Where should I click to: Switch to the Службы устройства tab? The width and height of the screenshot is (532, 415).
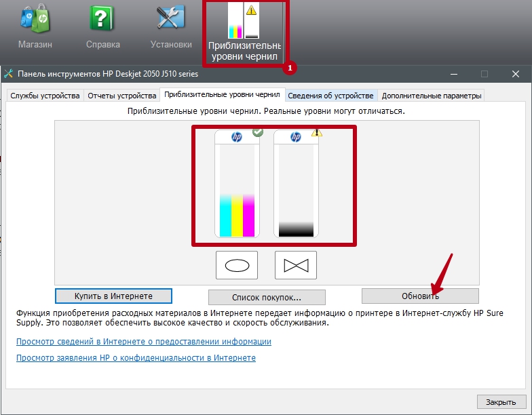coord(45,96)
